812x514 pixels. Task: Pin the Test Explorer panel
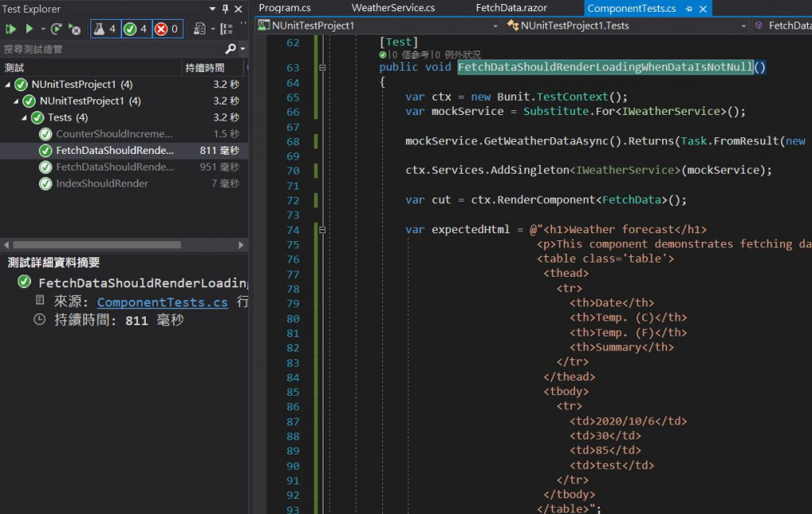click(x=225, y=9)
